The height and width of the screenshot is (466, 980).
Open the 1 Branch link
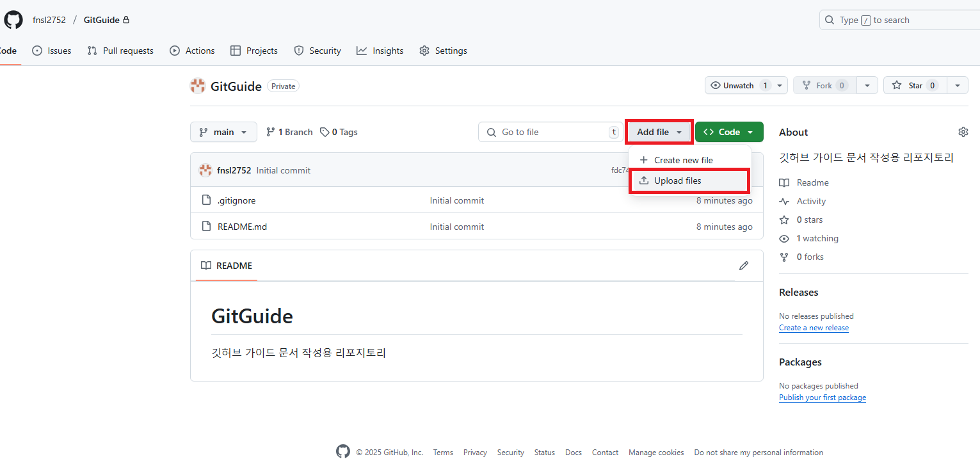click(x=289, y=132)
